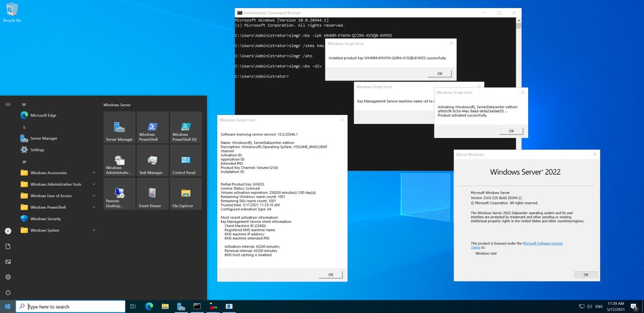The width and height of the screenshot is (644, 313).
Task: Launch the Windows PowerShell ISE tile
Action: [186, 128]
